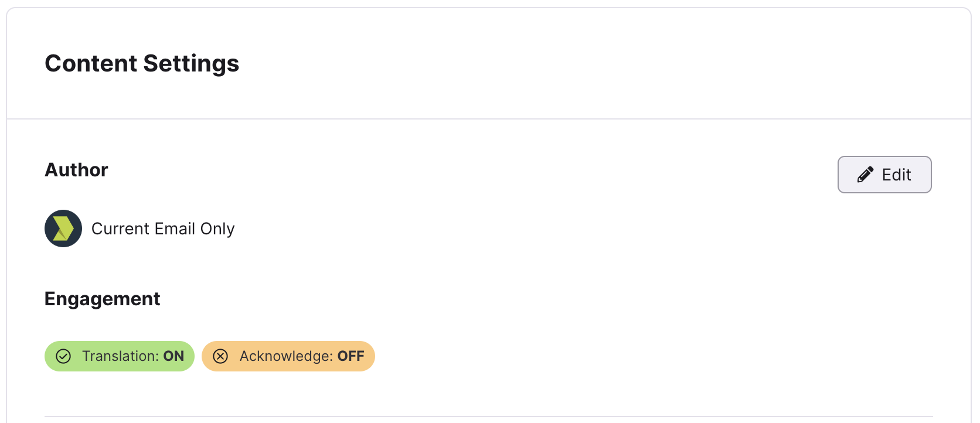Click the Content Settings heading
980x423 pixels.
142,63
